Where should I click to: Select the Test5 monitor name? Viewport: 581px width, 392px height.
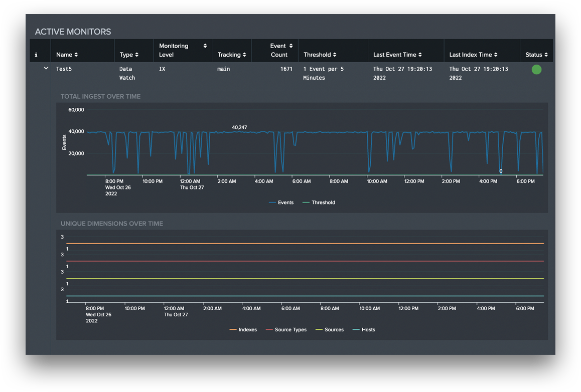pos(64,69)
